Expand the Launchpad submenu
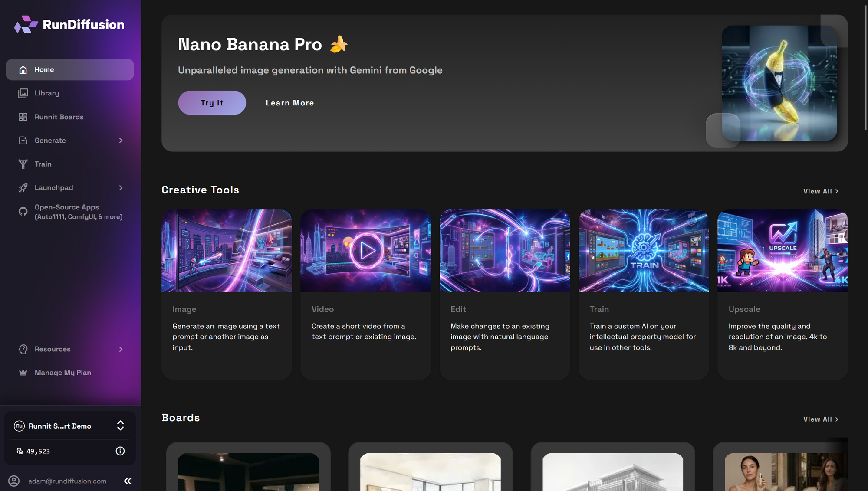Image resolution: width=868 pixels, height=491 pixels. (121, 188)
